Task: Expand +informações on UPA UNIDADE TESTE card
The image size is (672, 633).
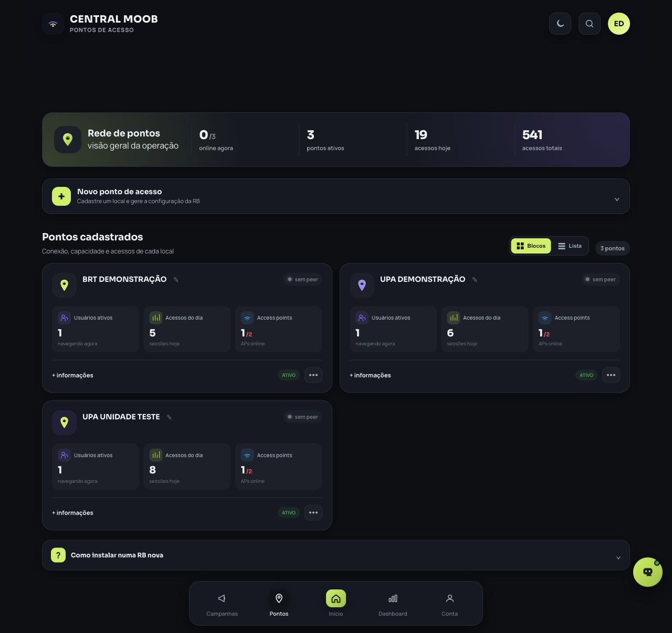Action: tap(72, 513)
